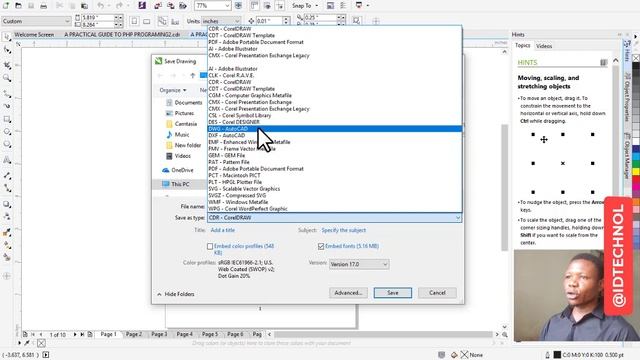Select the Polygon tool in toolbox

[7, 144]
